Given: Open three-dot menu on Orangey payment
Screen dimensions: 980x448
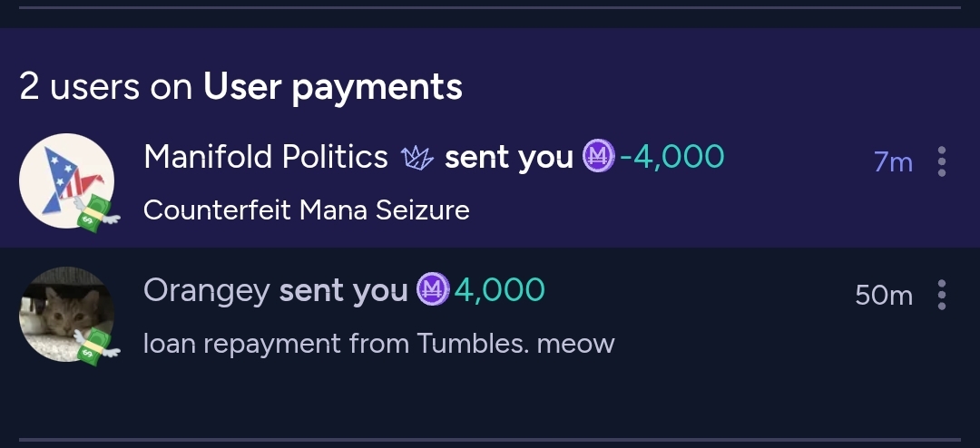Looking at the screenshot, I should tap(942, 295).
